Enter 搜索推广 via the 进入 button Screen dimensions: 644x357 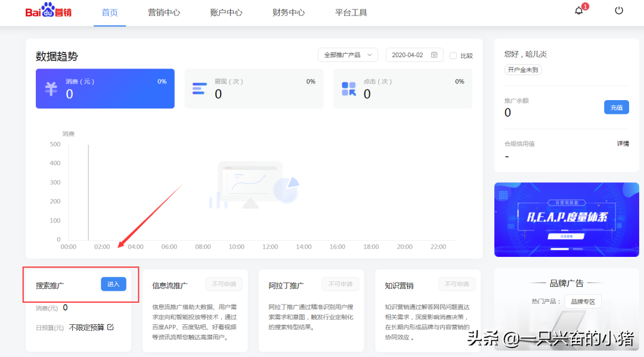click(x=113, y=284)
